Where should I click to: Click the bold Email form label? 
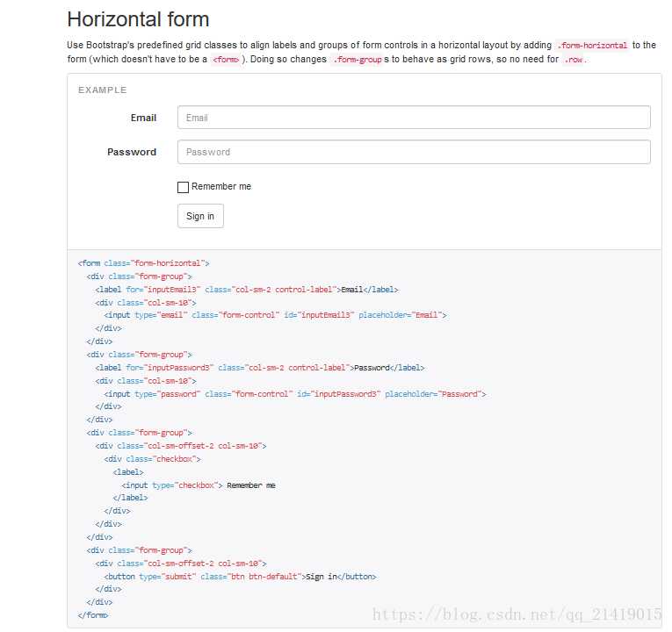click(143, 118)
